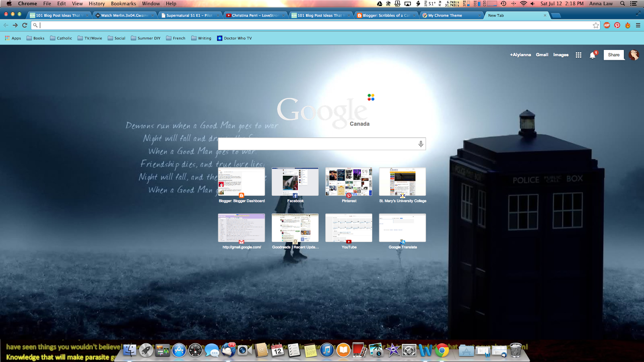Open Spotlight search in the menu bar

(x=622, y=4)
